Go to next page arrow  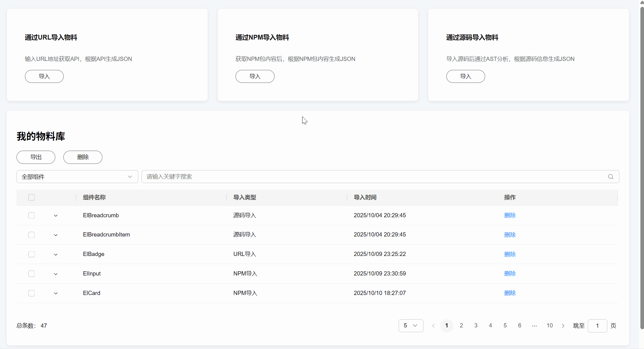click(x=563, y=326)
